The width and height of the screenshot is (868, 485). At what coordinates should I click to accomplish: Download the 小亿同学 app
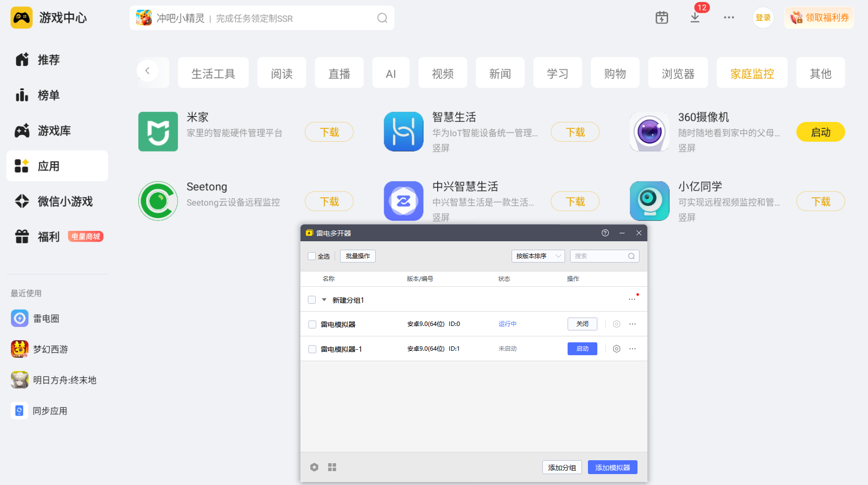(x=821, y=201)
